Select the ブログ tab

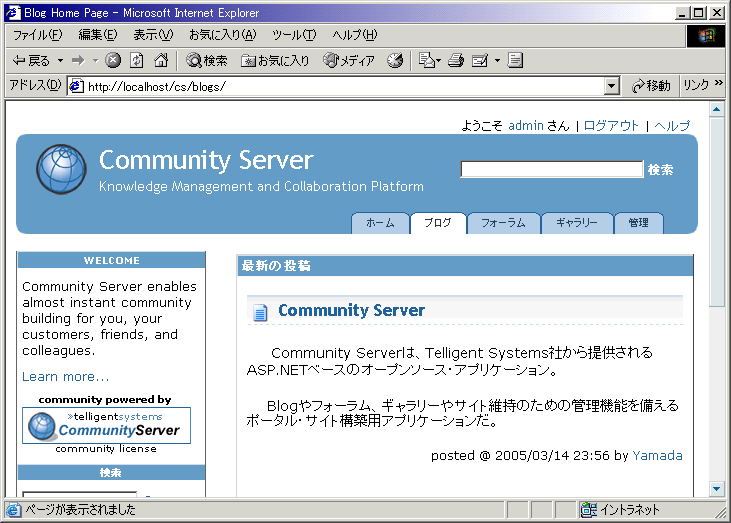click(x=438, y=223)
